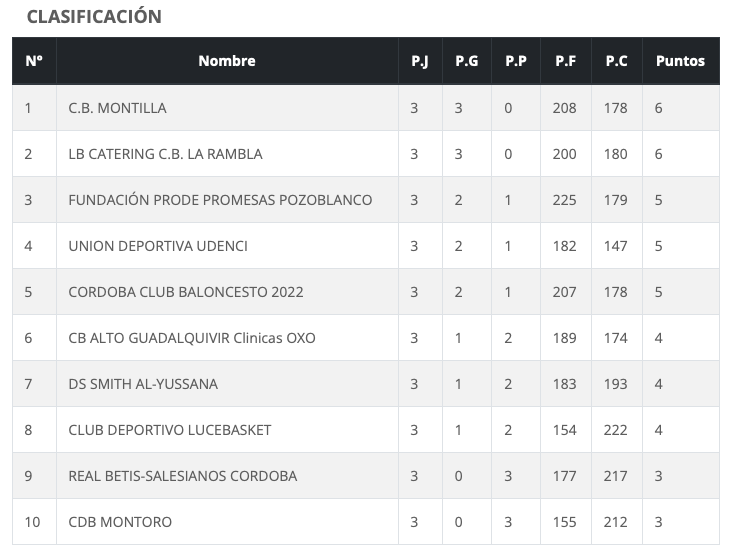Click DS SMITH AL-YUSSANA team name

click(143, 384)
